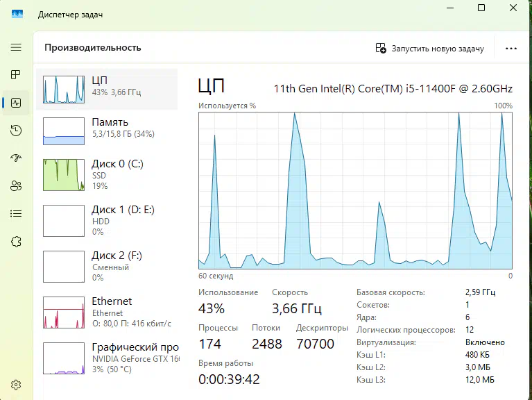
Task: Click the GPU mini graph thumbnail
Action: (x=64, y=358)
